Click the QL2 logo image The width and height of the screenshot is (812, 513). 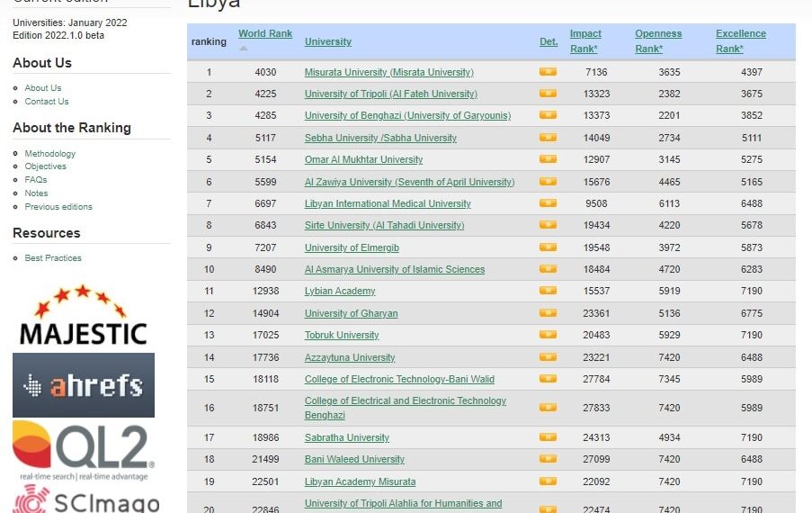84,449
